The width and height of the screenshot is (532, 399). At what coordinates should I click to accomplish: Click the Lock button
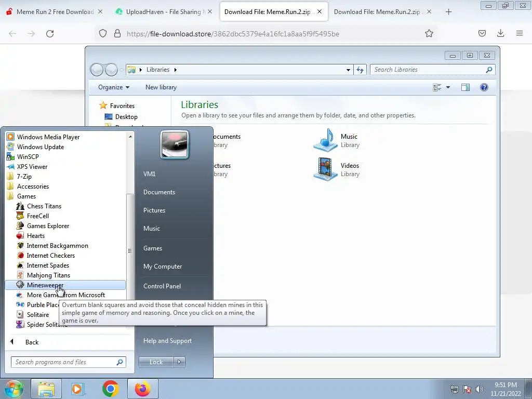[156, 362]
